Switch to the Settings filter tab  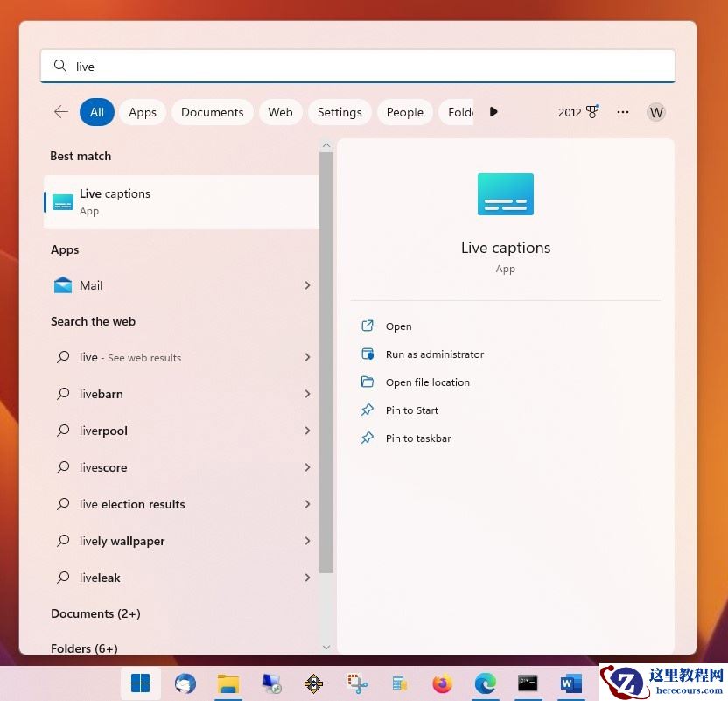coord(339,112)
